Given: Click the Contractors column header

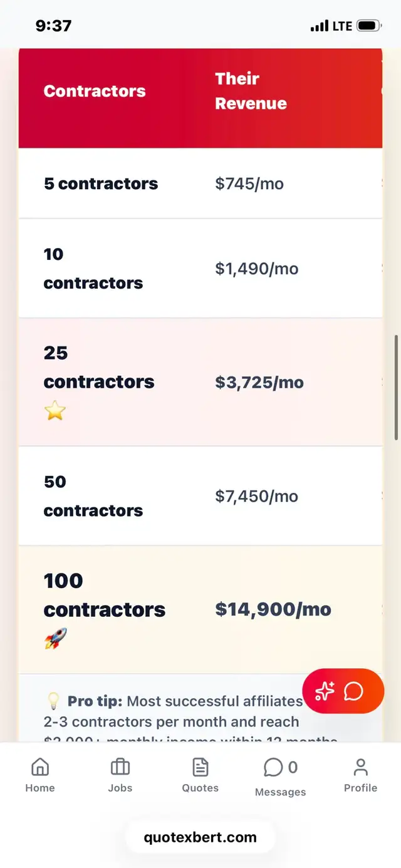Looking at the screenshot, I should (95, 91).
